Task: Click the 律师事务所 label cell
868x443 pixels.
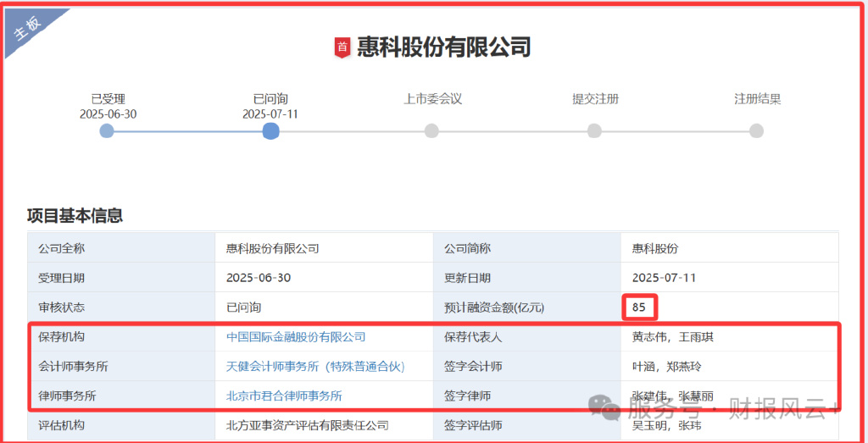Action: coord(121,396)
